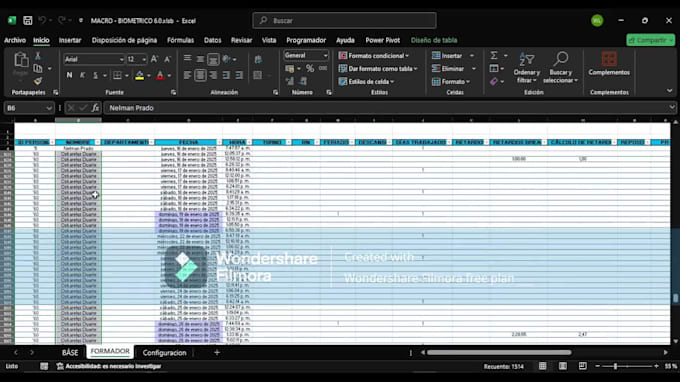The image size is (680, 382).
Task: Decrease font size with smaller A icon
Action: pyautogui.click(x=167, y=59)
